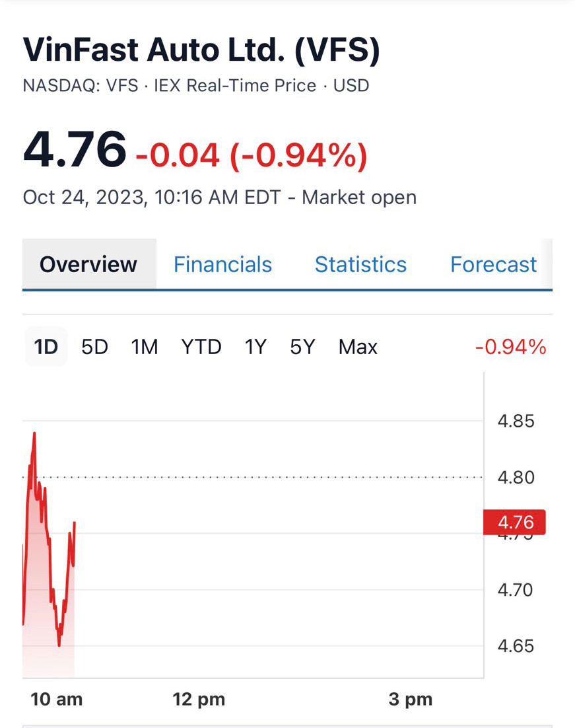Switch to the Financials tab
The image size is (575, 728).
point(222,264)
